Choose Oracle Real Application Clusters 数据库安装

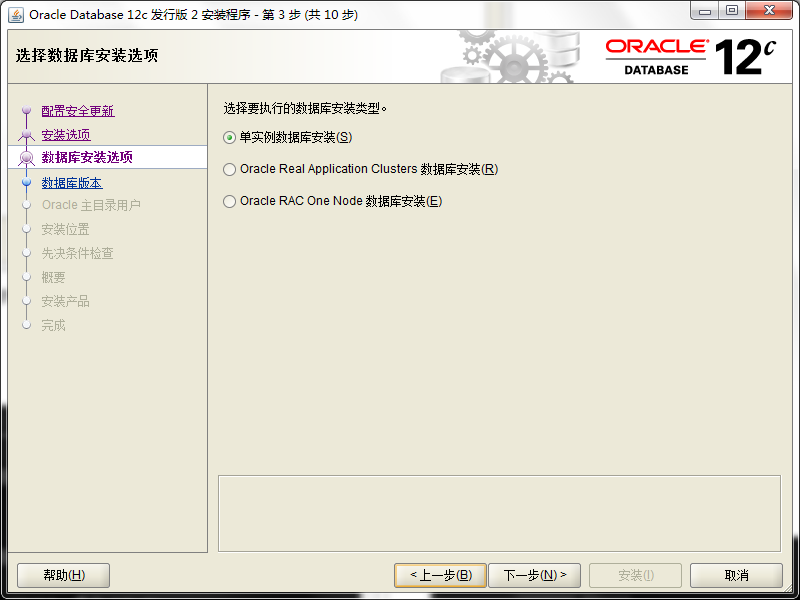tap(360, 169)
